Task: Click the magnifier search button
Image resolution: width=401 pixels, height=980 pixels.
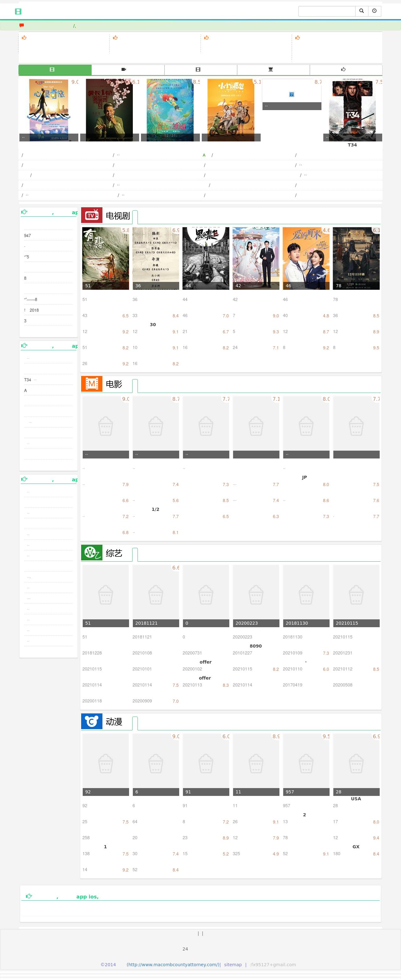Action: 362,11
